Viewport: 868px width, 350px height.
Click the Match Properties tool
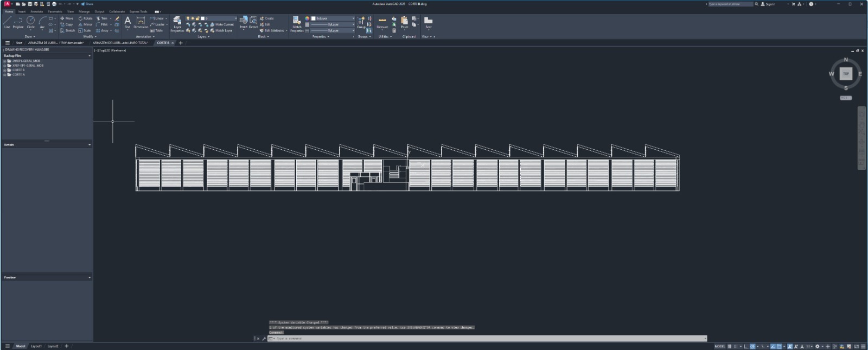coord(297,23)
